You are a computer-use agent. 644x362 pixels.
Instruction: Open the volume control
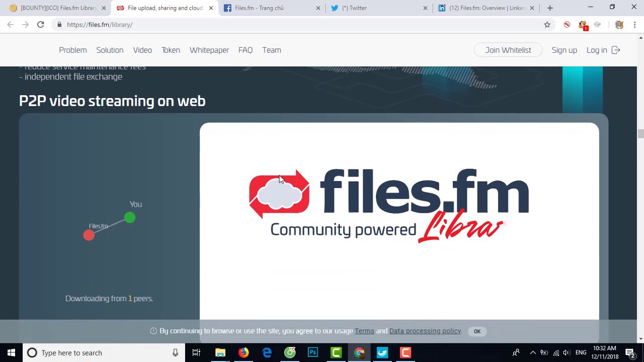click(x=567, y=352)
